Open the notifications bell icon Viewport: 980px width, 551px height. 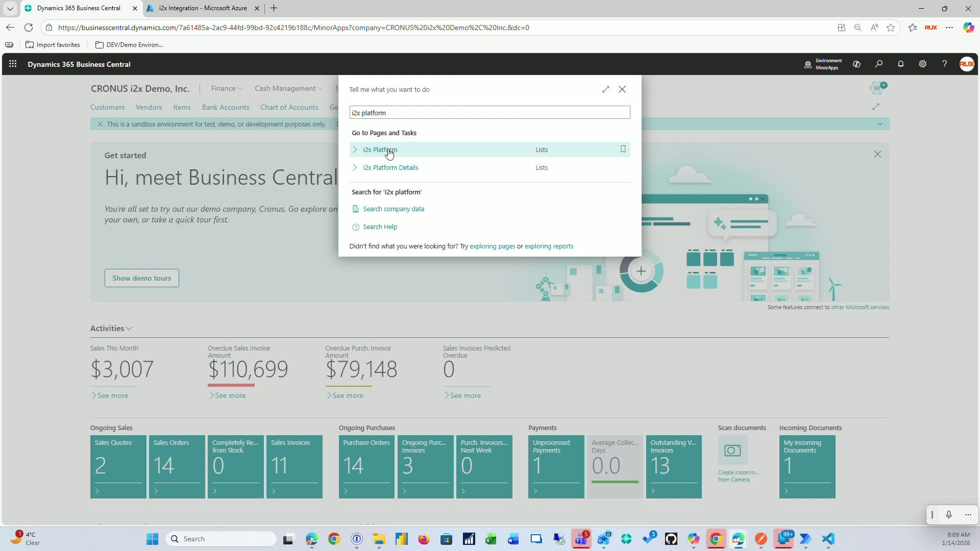click(900, 64)
